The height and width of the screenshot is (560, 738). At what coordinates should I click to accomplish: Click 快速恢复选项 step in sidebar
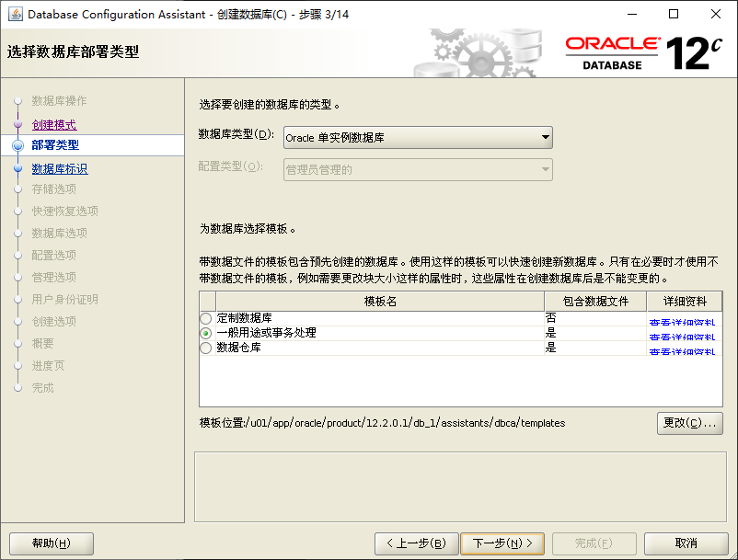point(65,211)
